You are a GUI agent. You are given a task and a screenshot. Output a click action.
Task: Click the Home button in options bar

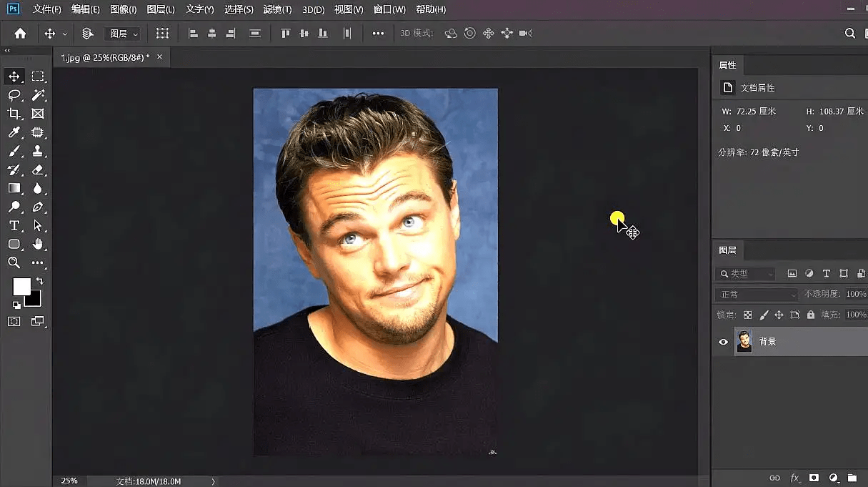(20, 34)
